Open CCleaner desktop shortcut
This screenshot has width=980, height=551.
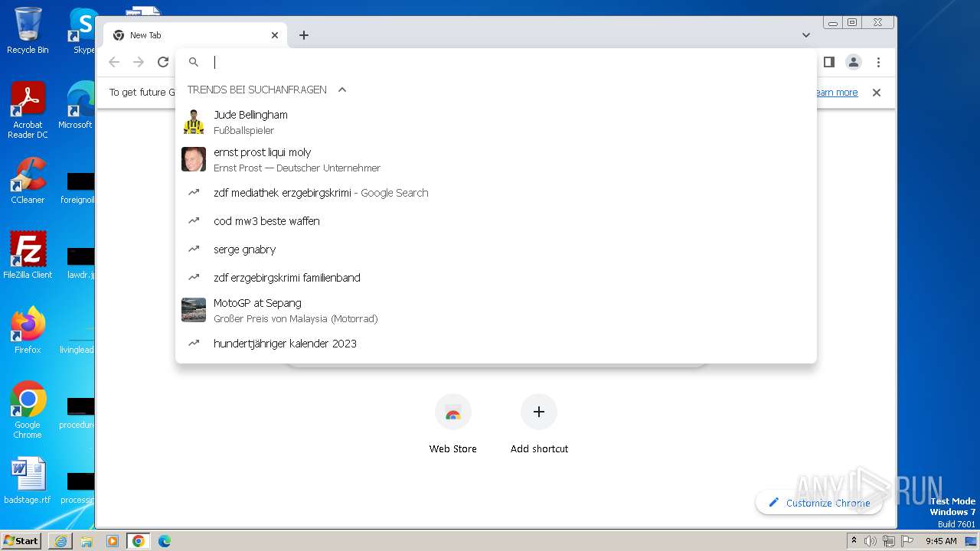(x=28, y=181)
